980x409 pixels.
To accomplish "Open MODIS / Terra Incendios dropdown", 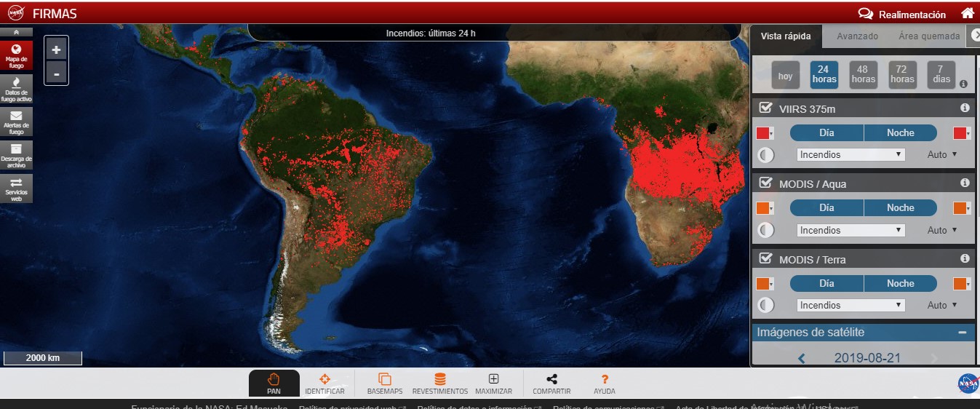I will coord(850,305).
